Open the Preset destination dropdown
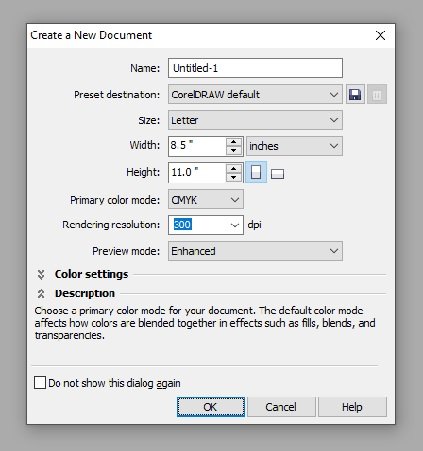 pyautogui.click(x=255, y=94)
